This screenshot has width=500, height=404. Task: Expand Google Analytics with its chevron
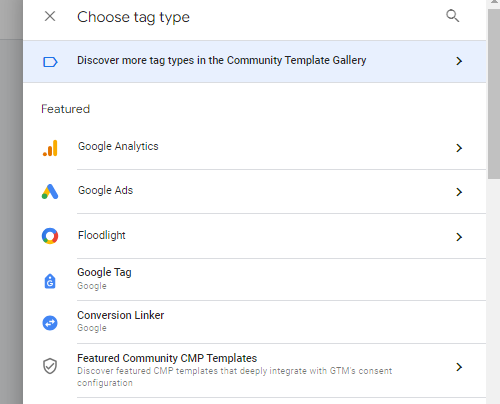point(459,148)
